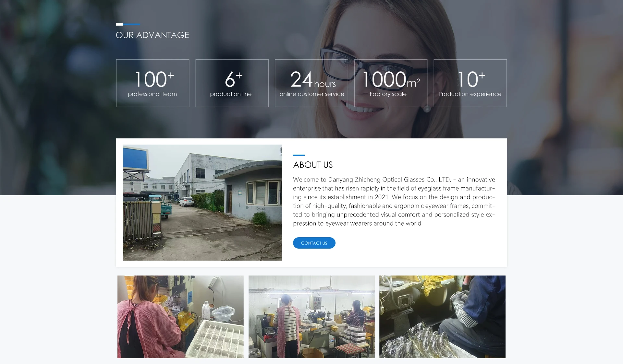Click the 'online customer service' label text
This screenshot has width=623, height=364.
click(311, 94)
